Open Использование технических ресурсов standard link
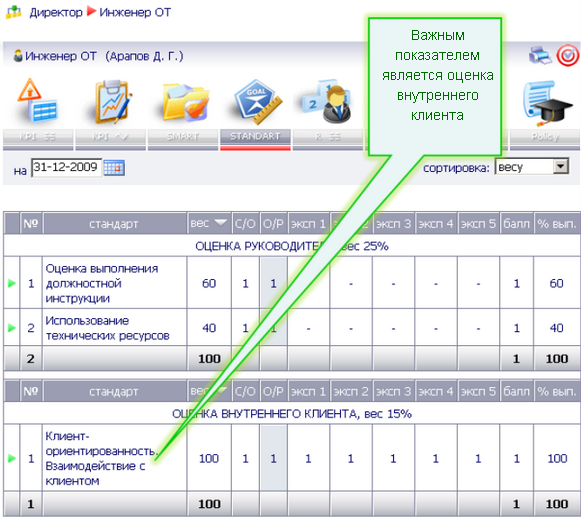581x518 pixels. click(x=107, y=328)
